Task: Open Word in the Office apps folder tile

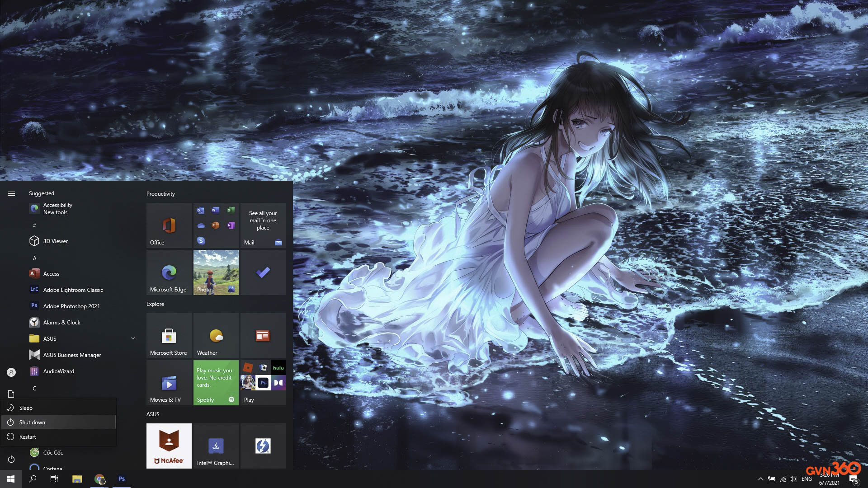Action: [216, 210]
